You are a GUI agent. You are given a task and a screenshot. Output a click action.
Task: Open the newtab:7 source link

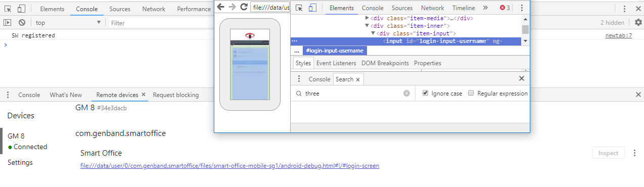(619, 35)
